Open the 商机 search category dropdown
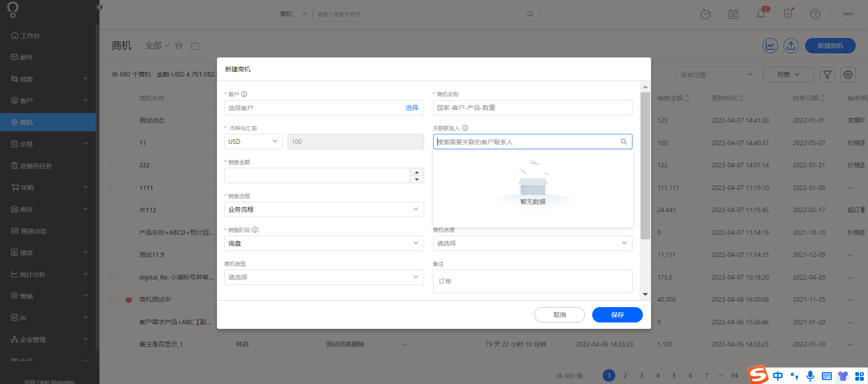Viewport: 868px width, 384px height. (292, 14)
